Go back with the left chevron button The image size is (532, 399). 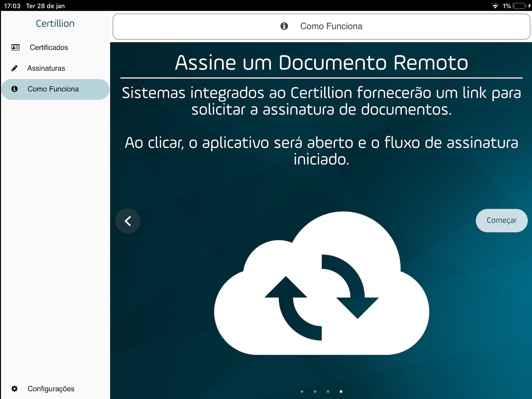(x=128, y=221)
